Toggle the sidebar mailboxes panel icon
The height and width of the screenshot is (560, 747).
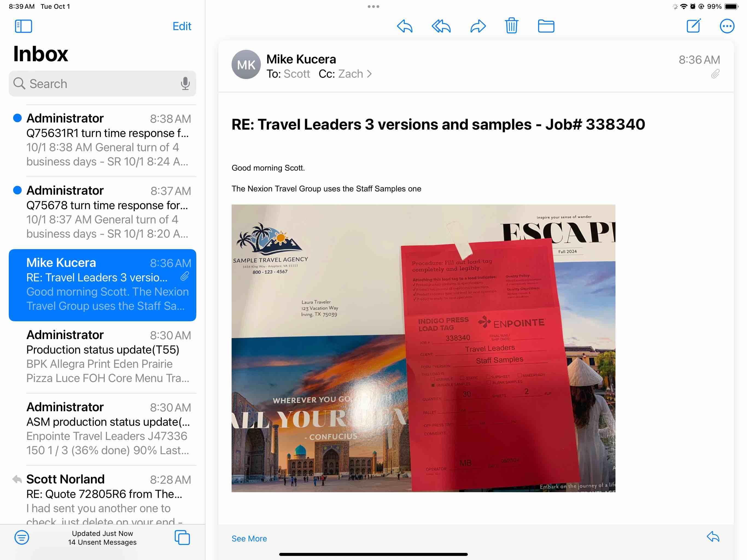(x=23, y=26)
